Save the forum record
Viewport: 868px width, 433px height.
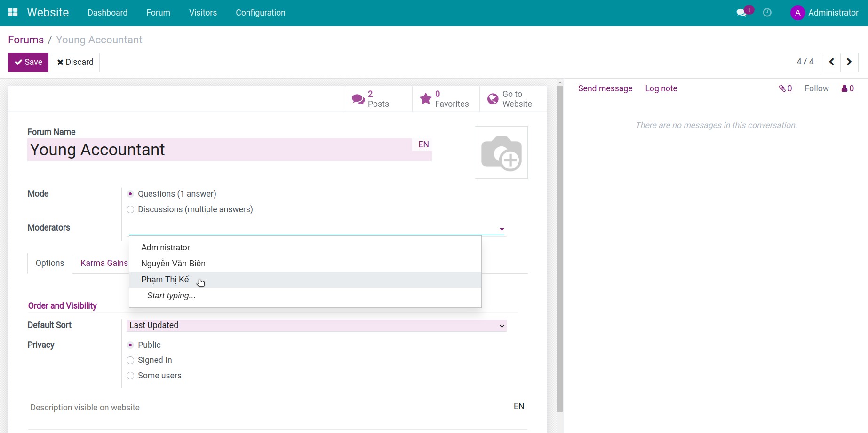[x=28, y=62]
